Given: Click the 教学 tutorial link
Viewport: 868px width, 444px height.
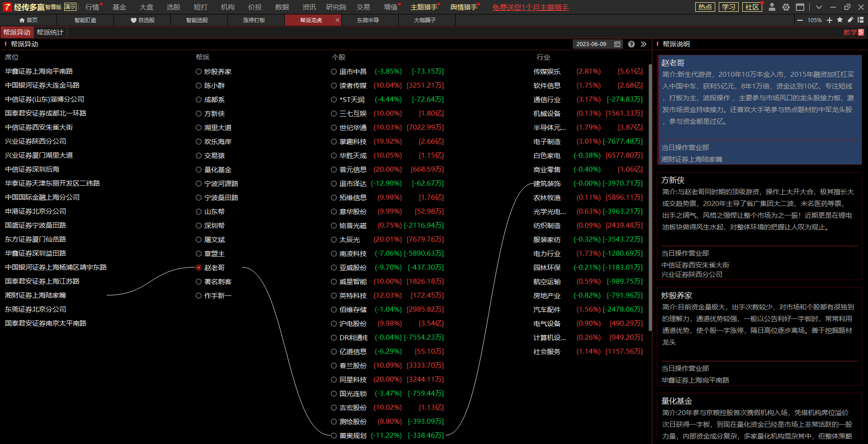Looking at the screenshot, I should point(850,32).
